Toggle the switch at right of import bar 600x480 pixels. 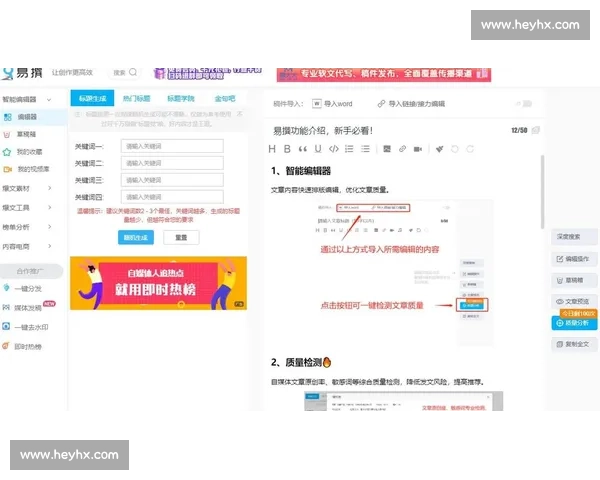coord(527,104)
